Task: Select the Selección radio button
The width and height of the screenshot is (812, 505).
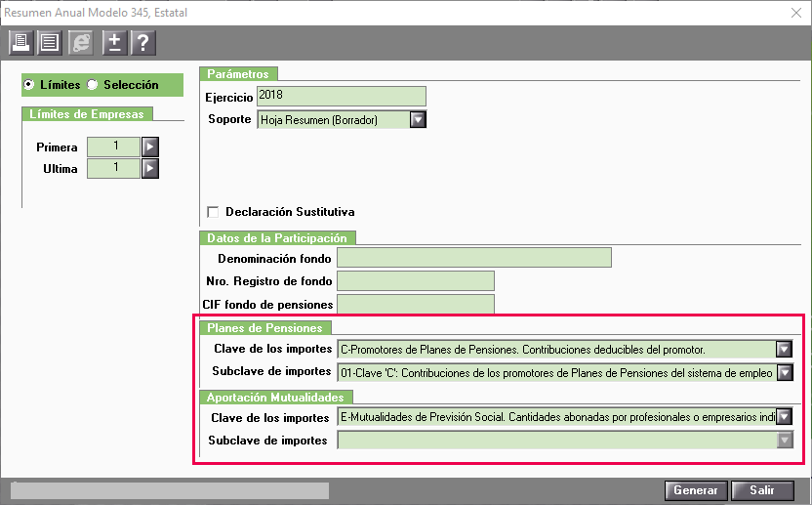Action: pyautogui.click(x=92, y=85)
